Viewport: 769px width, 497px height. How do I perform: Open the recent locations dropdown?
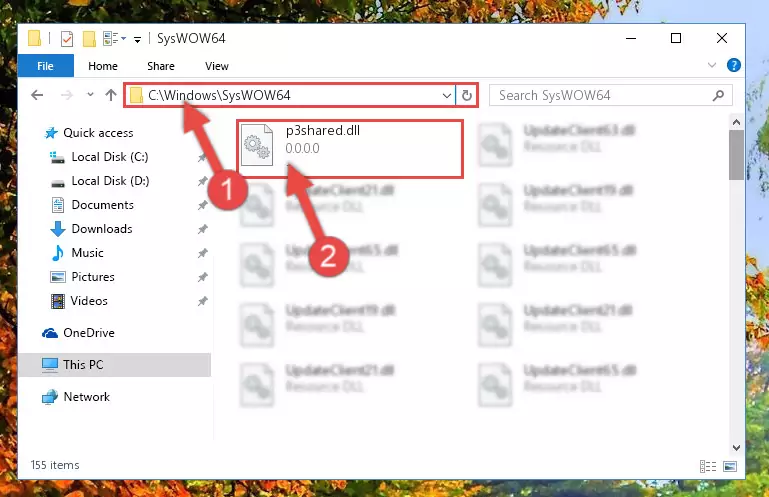click(90, 95)
